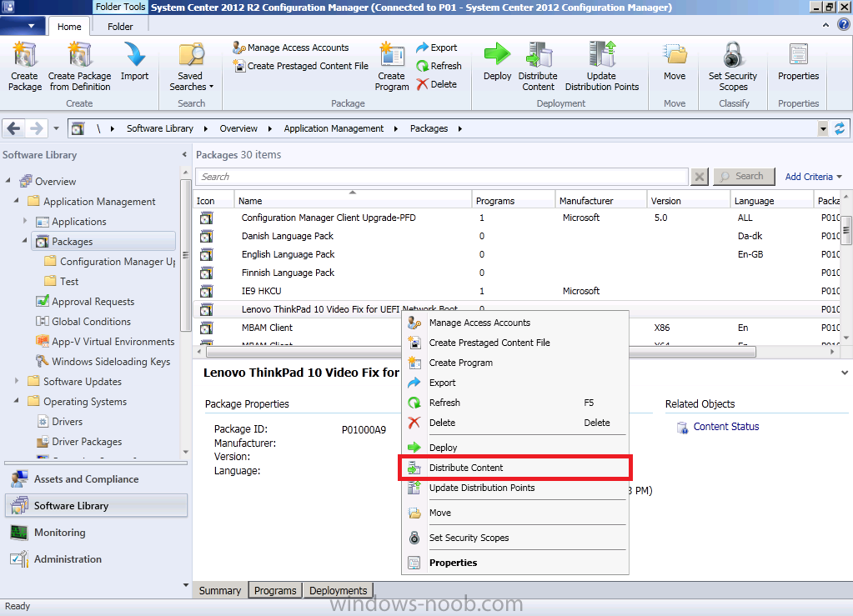Image resolution: width=853 pixels, height=616 pixels.
Task: Expand the Applications tree node
Action: 25,221
